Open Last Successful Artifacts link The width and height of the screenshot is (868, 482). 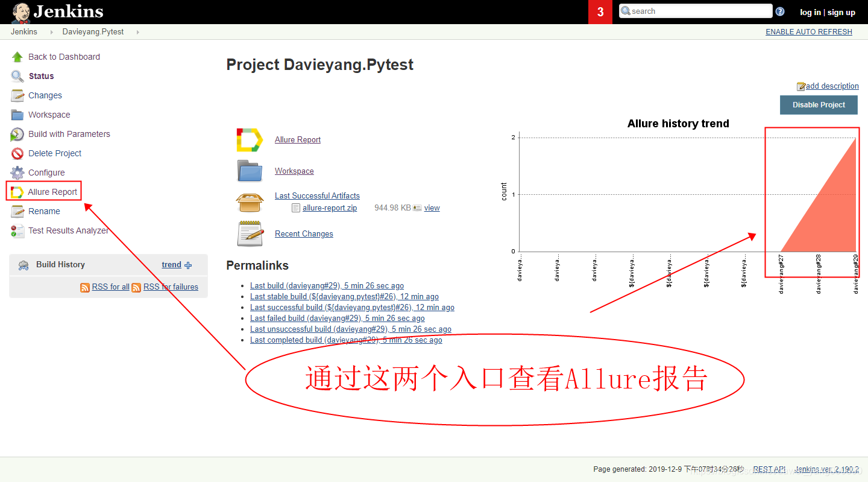[x=317, y=195]
